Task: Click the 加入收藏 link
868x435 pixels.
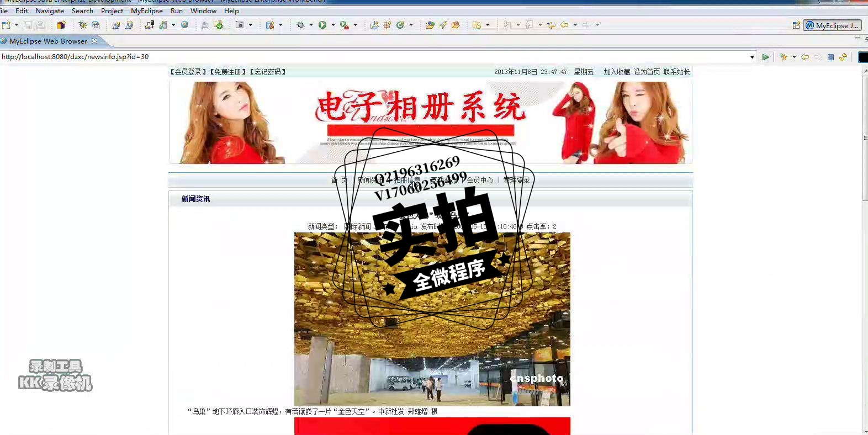Action: (x=617, y=72)
